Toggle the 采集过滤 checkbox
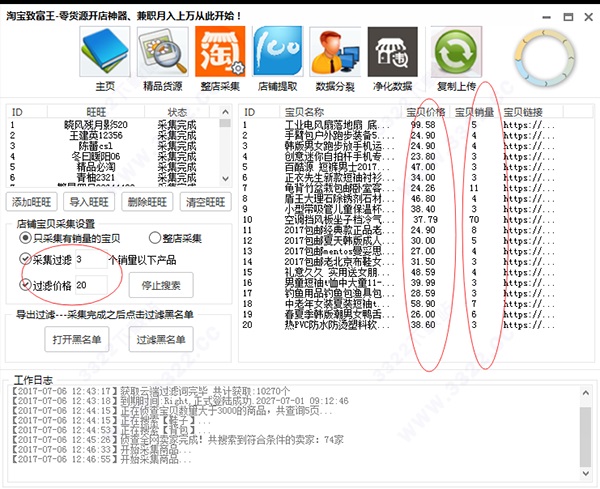 click(x=25, y=259)
